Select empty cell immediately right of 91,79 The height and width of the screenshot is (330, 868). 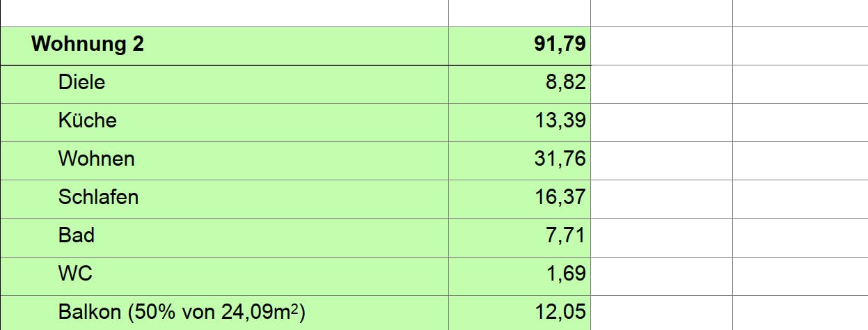[661, 45]
